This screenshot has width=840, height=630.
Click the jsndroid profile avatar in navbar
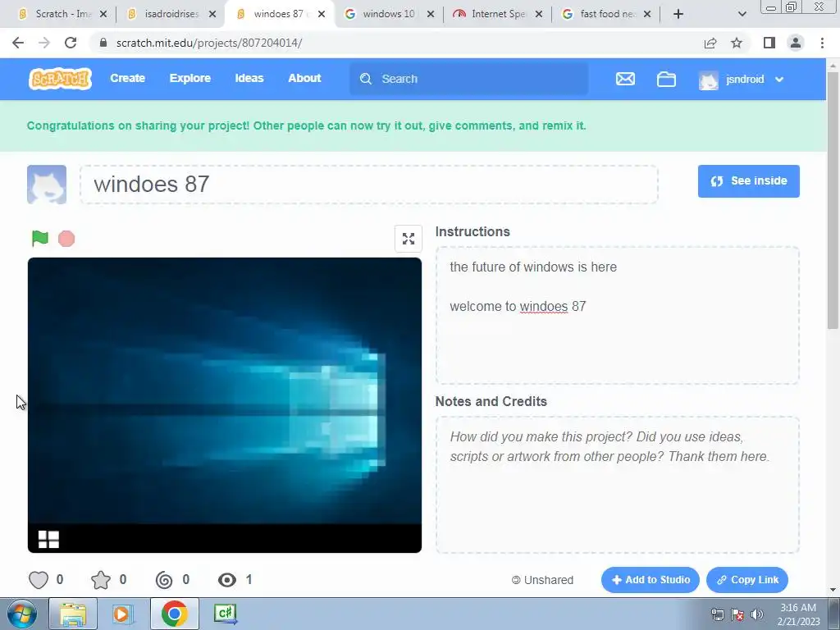(x=708, y=80)
